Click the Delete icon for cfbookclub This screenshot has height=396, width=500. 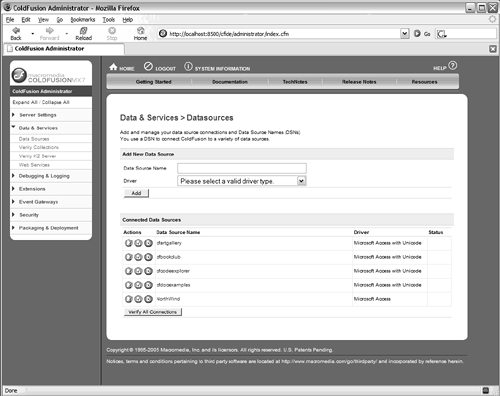(x=148, y=257)
